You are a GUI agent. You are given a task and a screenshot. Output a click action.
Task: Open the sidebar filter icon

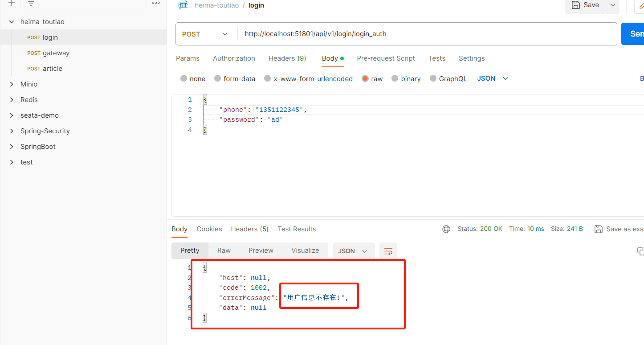click(31, 4)
